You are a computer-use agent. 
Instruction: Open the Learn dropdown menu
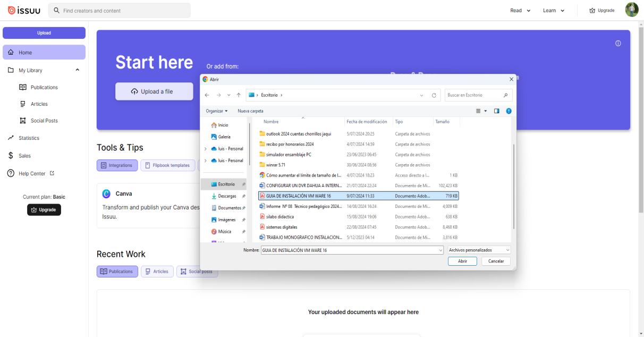pyautogui.click(x=553, y=10)
